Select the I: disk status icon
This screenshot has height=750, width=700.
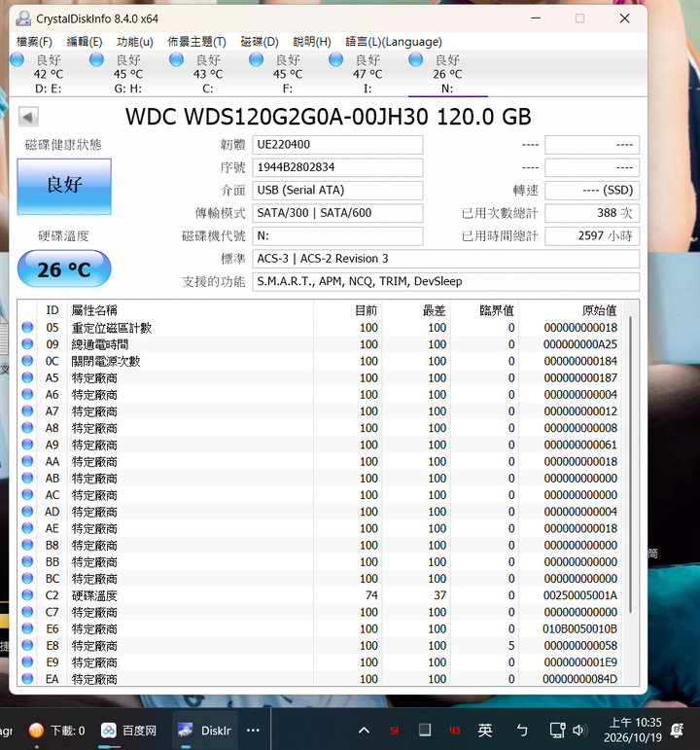336,59
